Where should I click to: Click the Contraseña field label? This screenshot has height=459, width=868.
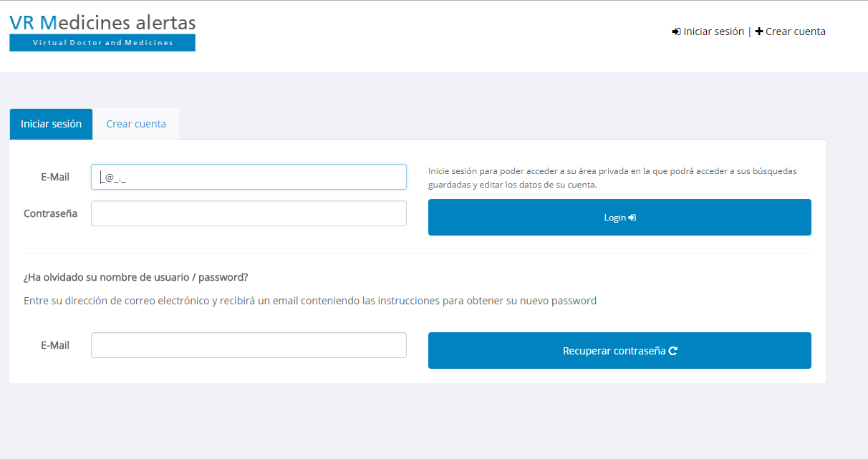[x=50, y=213]
